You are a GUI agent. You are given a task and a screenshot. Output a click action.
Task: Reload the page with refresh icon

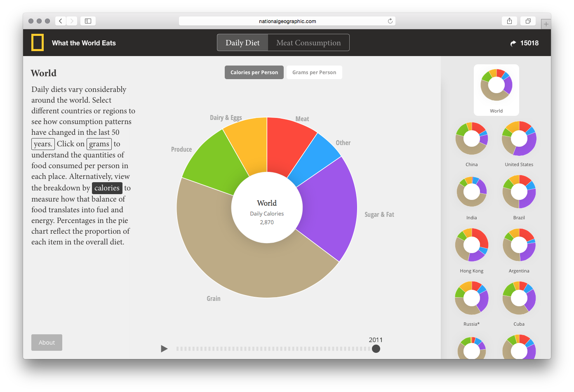(x=390, y=21)
